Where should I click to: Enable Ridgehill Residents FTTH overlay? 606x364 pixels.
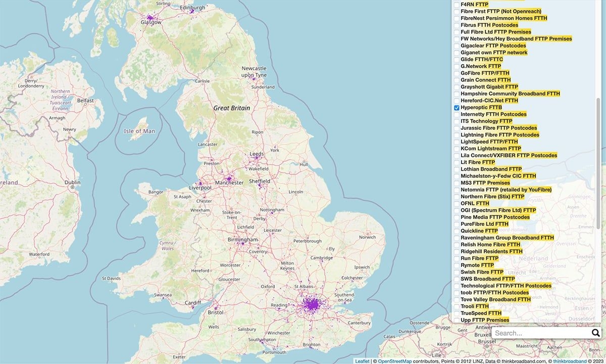457,251
